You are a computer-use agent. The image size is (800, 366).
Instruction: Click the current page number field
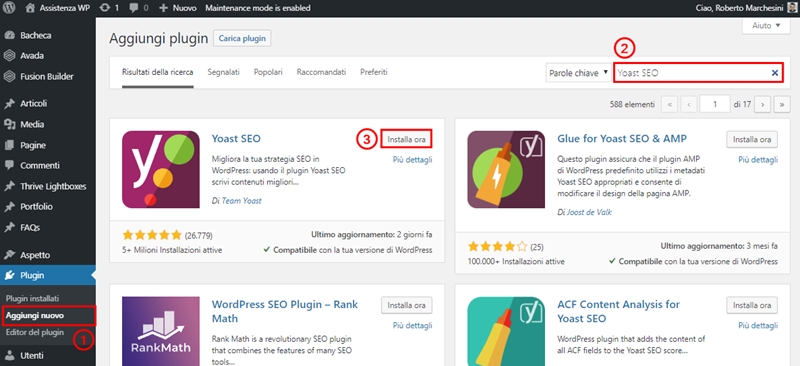point(715,104)
